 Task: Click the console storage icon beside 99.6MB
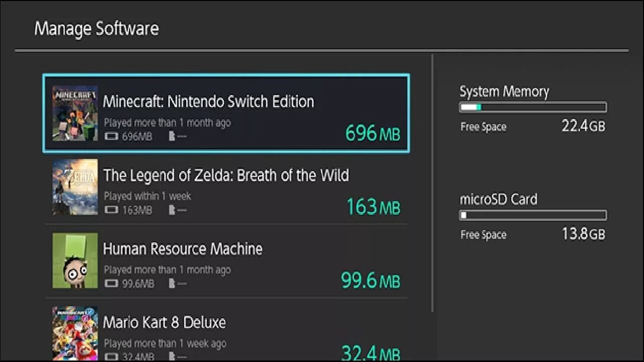pos(111,284)
